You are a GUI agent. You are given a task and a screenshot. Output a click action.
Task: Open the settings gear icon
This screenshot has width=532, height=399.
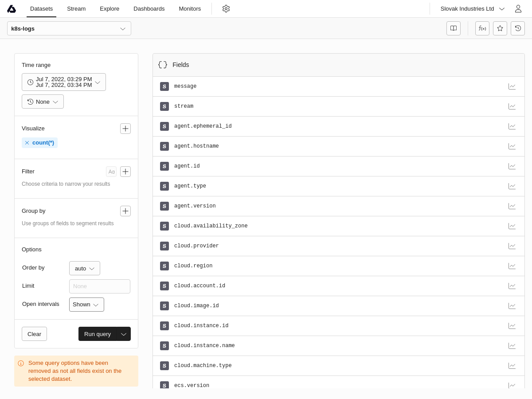pyautogui.click(x=226, y=8)
